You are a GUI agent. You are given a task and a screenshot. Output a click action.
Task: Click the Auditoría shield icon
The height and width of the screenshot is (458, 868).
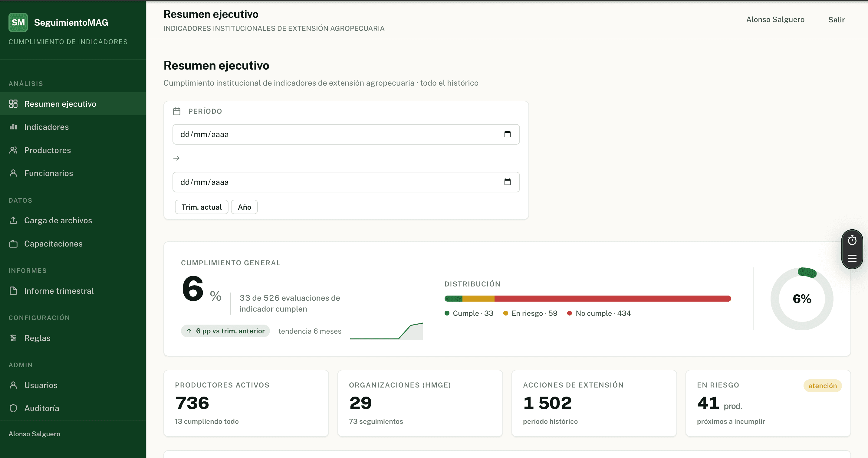13,408
